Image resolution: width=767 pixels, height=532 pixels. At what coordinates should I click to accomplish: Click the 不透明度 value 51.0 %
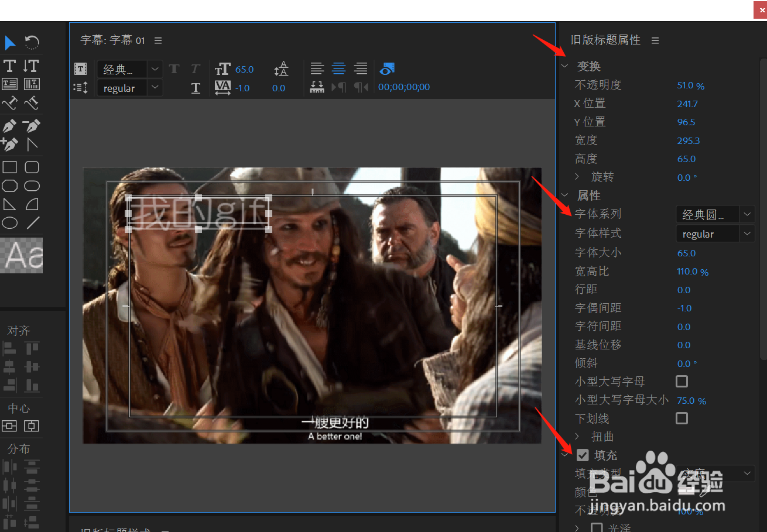pyautogui.click(x=691, y=85)
